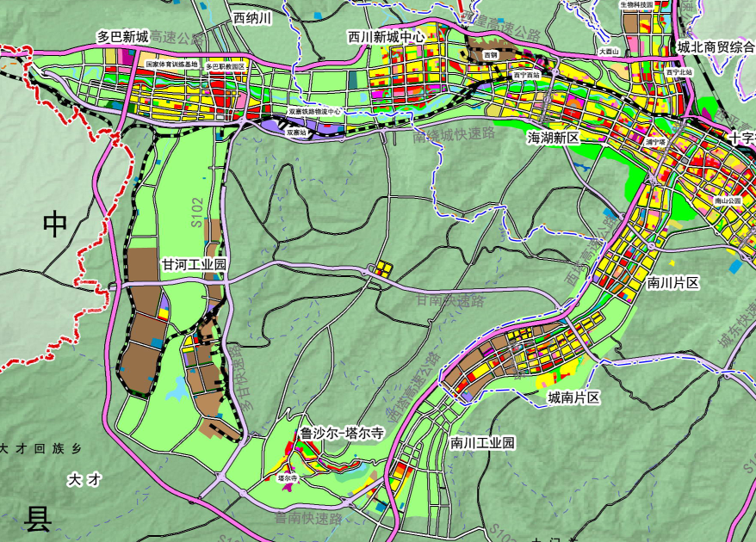The width and height of the screenshot is (756, 542).
Task: Click the 甘河工业园 label
Action: tap(195, 264)
